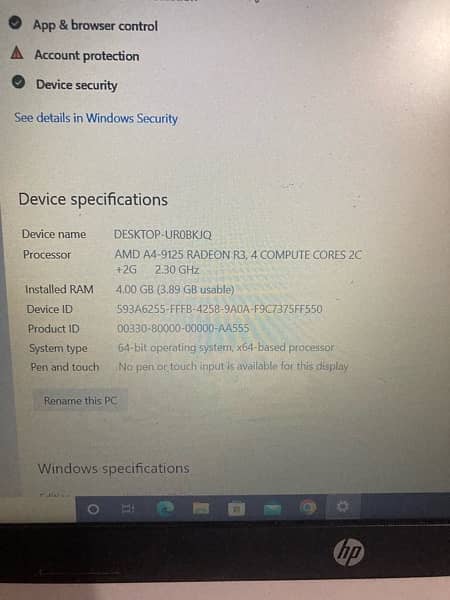Open Microsoft Store from the taskbar
This screenshot has height=600, width=450.
[x=236, y=509]
